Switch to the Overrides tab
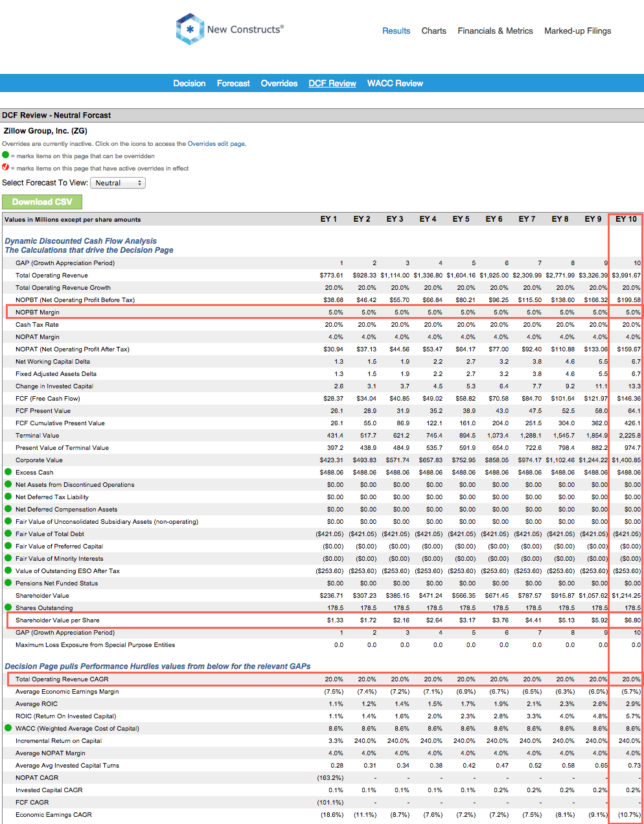The width and height of the screenshot is (644, 824). (279, 83)
